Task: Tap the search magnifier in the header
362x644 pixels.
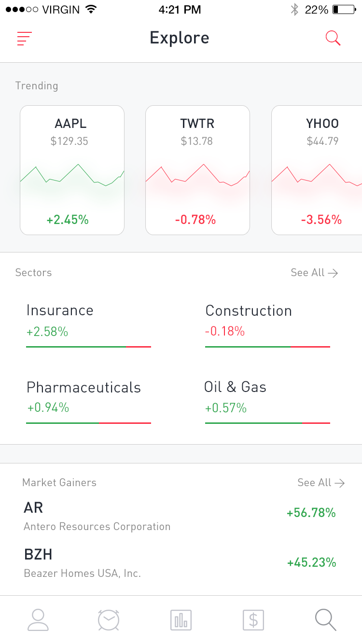Action: pos(333,38)
